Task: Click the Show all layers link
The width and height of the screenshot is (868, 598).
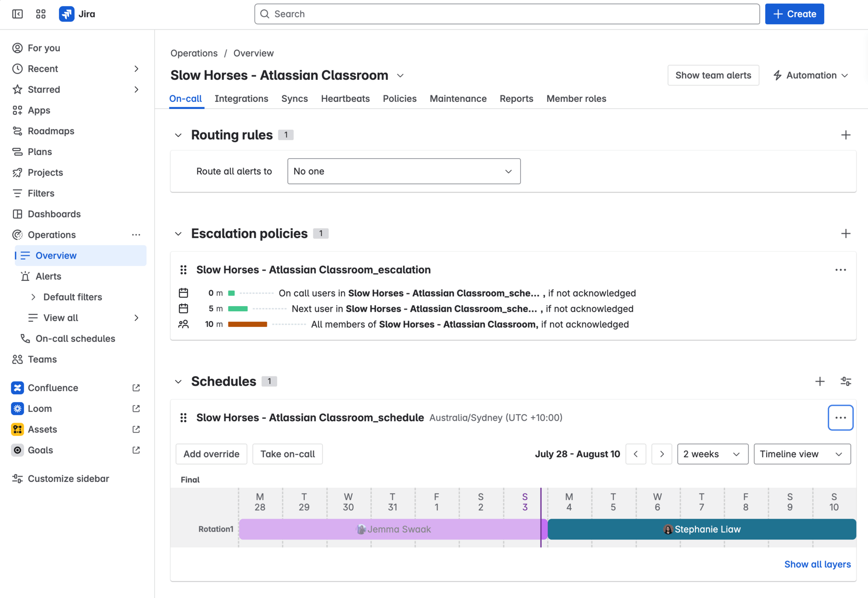Action: coord(817,564)
